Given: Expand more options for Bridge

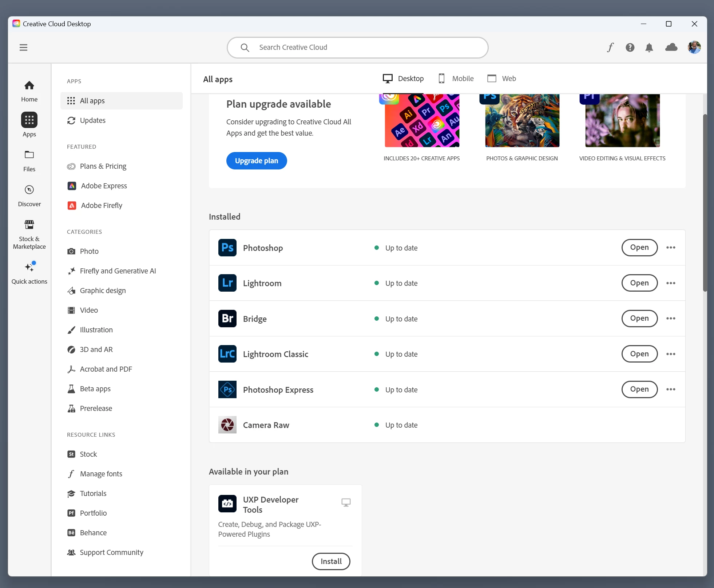Looking at the screenshot, I should tap(671, 319).
